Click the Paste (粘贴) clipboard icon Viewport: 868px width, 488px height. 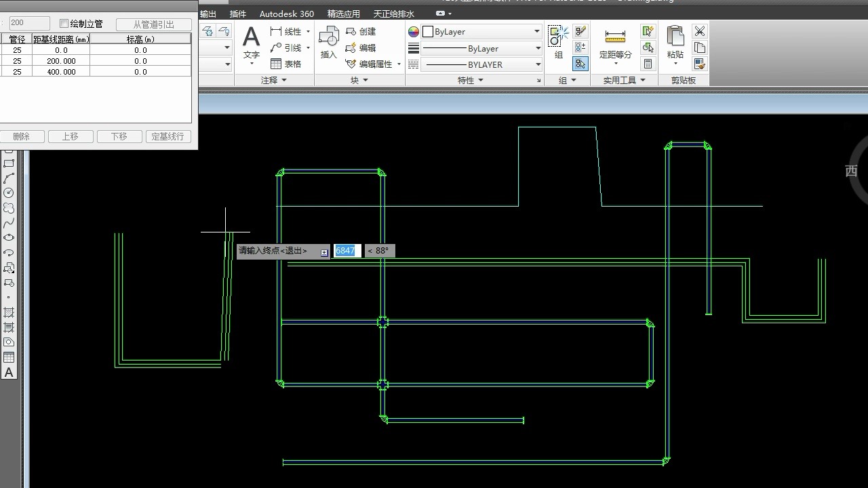coord(675,37)
